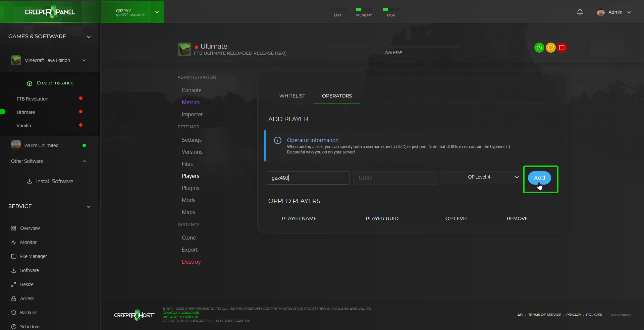Select the FTB Revelation instance

[x=33, y=99]
